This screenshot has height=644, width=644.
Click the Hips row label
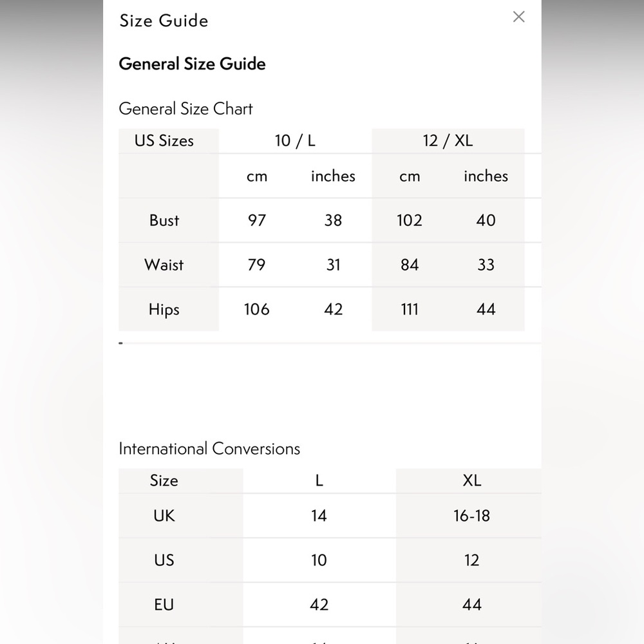(164, 310)
